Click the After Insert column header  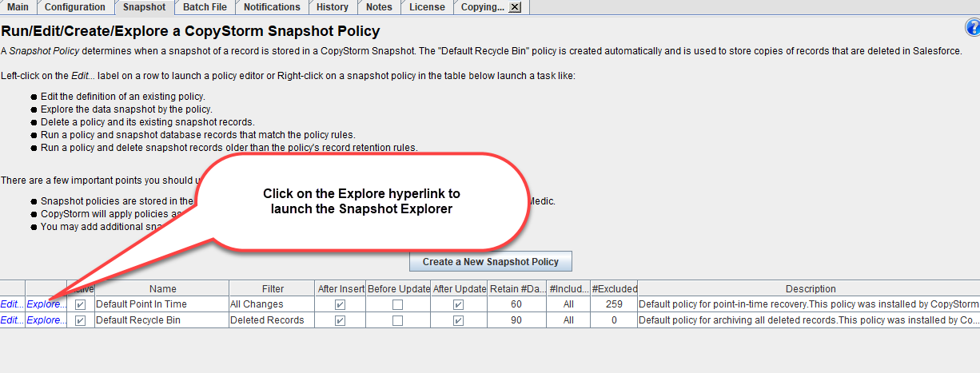(341, 288)
